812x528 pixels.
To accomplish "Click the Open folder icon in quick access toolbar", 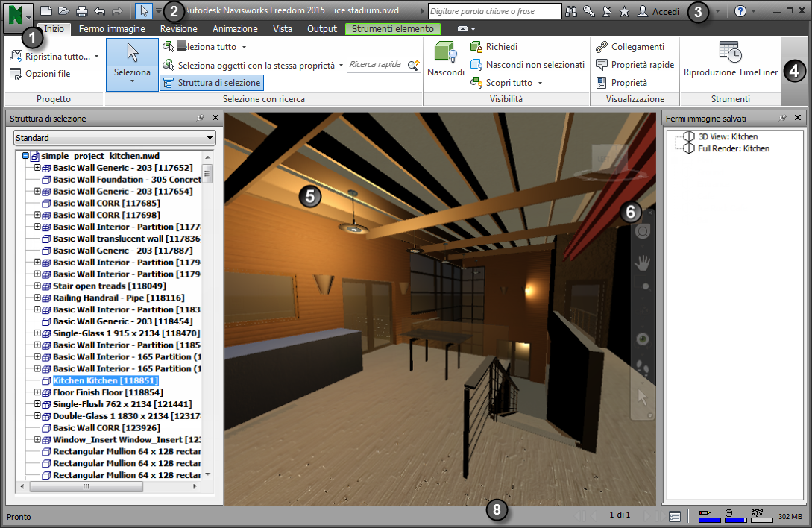I will [x=63, y=11].
